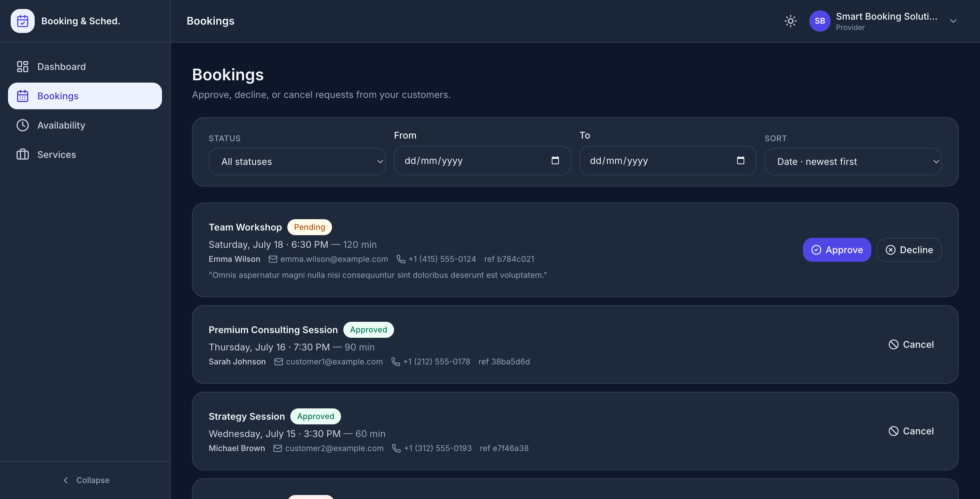Go to Availability
This screenshot has height=499, width=980.
pyautogui.click(x=85, y=125)
